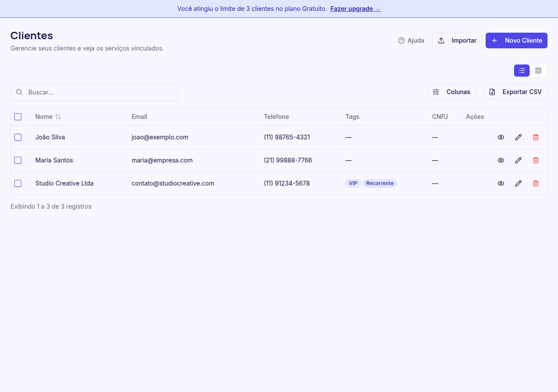Click phone (11) 98765-4321
The image size is (558, 392).
tap(287, 137)
